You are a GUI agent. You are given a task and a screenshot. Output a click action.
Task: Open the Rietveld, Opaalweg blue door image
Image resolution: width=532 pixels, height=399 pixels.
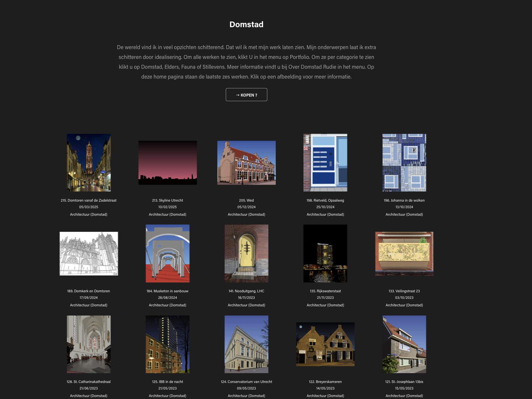[325, 163]
